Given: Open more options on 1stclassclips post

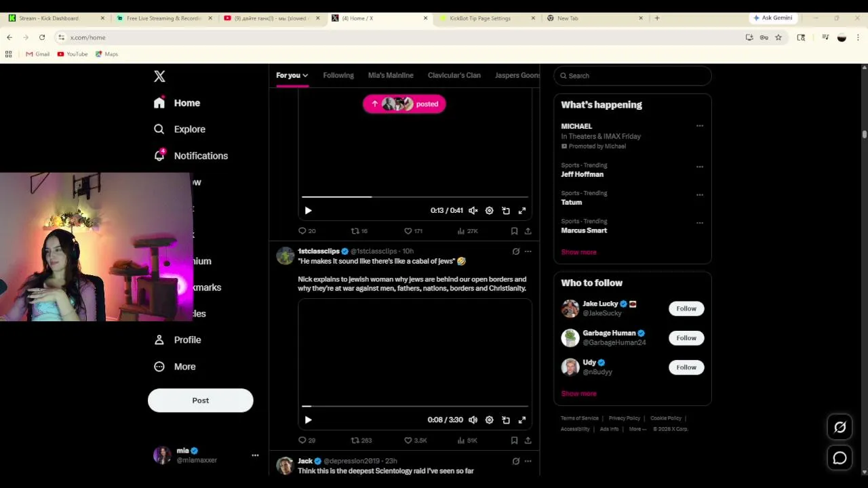Looking at the screenshot, I should [x=528, y=251].
